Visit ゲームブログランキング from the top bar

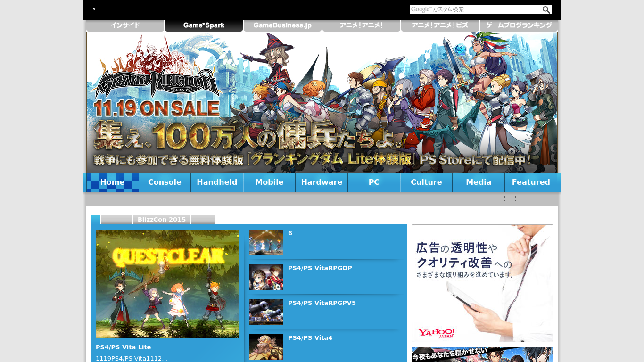[518, 25]
